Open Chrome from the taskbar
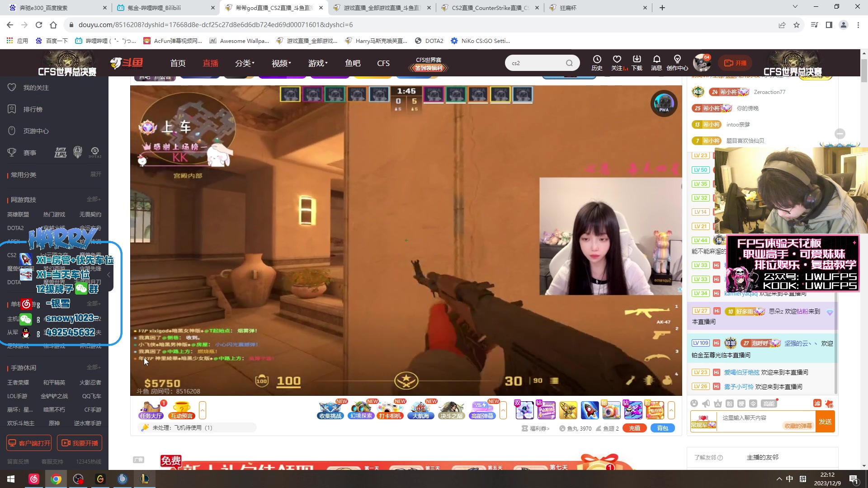The width and height of the screenshot is (868, 488). (56, 479)
